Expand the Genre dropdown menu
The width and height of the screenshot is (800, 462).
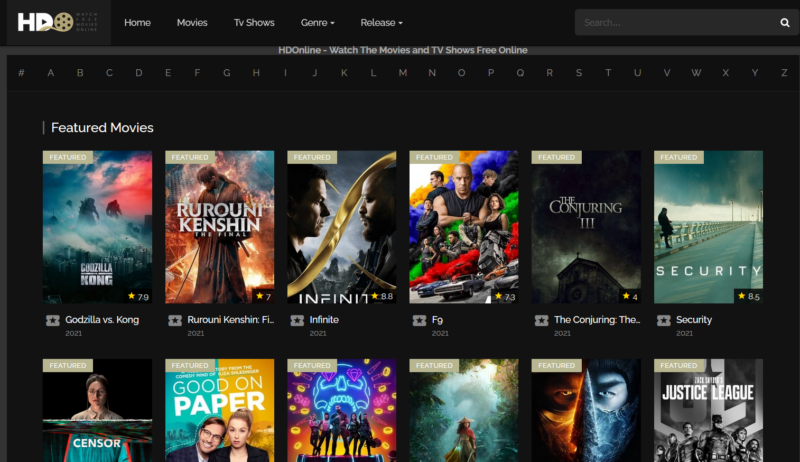click(x=317, y=22)
